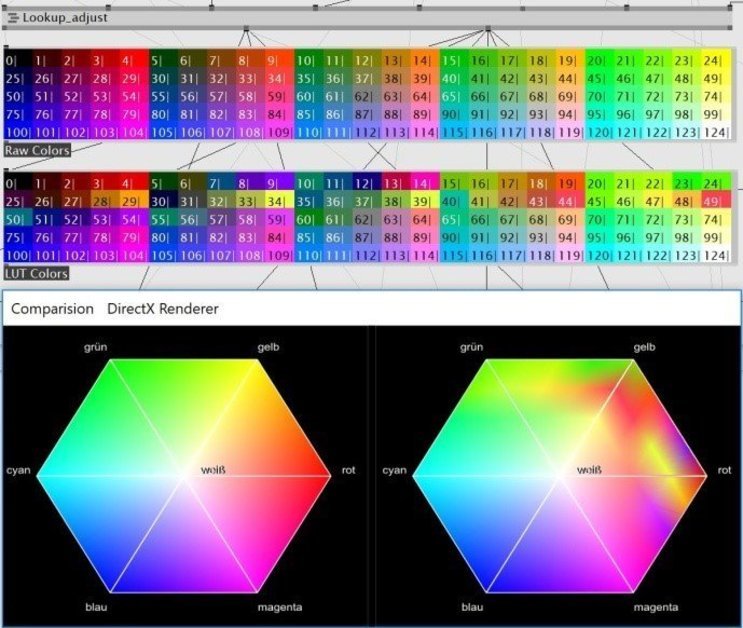Select swatch 19 in LUT Colors grid

pos(568,184)
